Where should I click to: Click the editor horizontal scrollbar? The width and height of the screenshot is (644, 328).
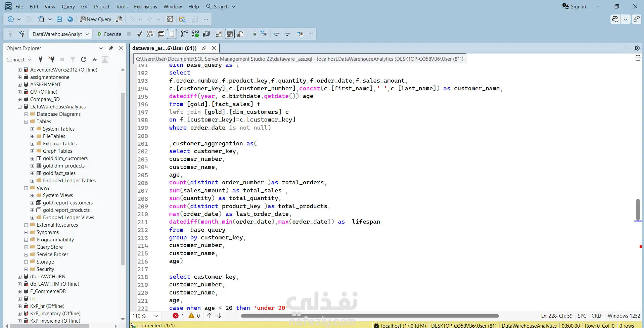click(x=370, y=316)
